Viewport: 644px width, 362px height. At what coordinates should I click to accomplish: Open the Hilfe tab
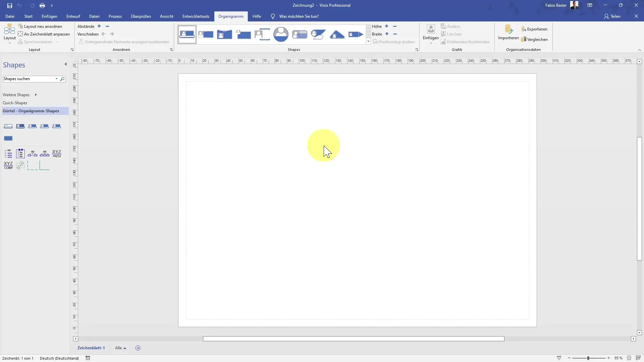click(257, 16)
